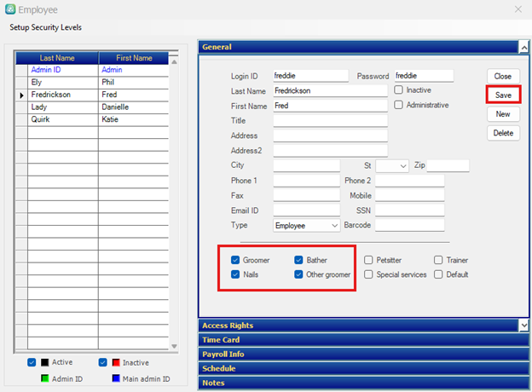Collapse the General panel arrow
The image size is (532, 392).
[x=524, y=48]
